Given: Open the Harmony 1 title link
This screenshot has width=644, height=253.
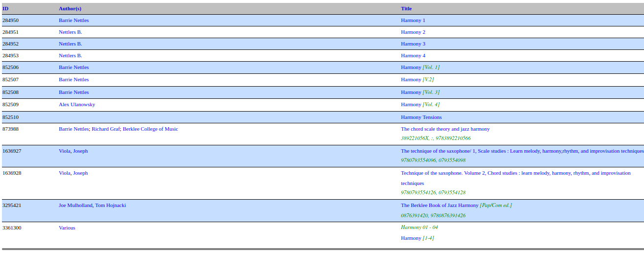Looking at the screenshot, I should [x=413, y=20].
